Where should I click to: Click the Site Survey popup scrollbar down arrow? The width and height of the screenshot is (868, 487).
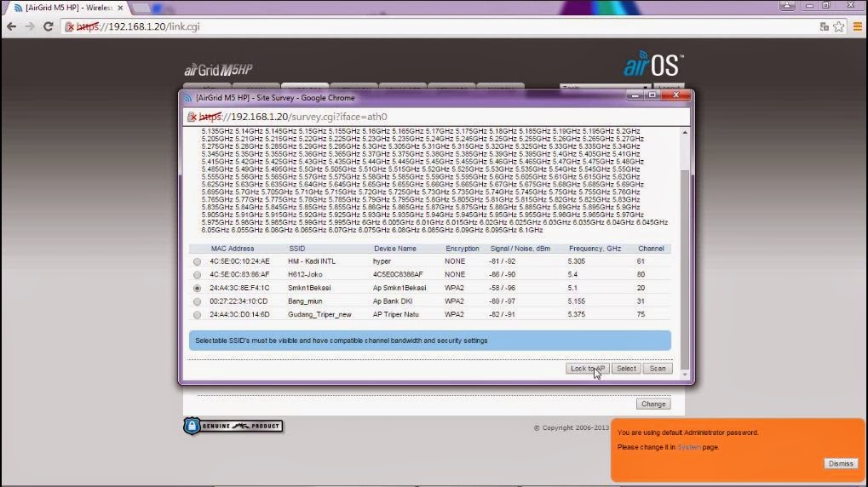pos(686,375)
